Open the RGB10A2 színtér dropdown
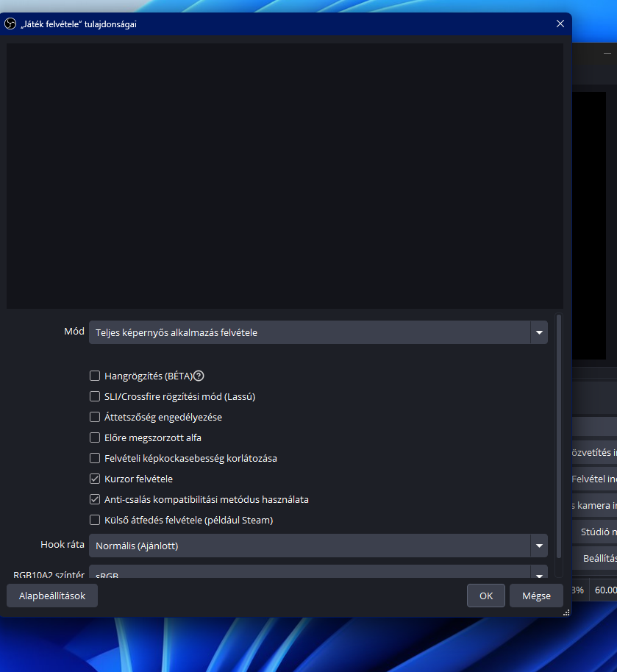 tap(318, 573)
